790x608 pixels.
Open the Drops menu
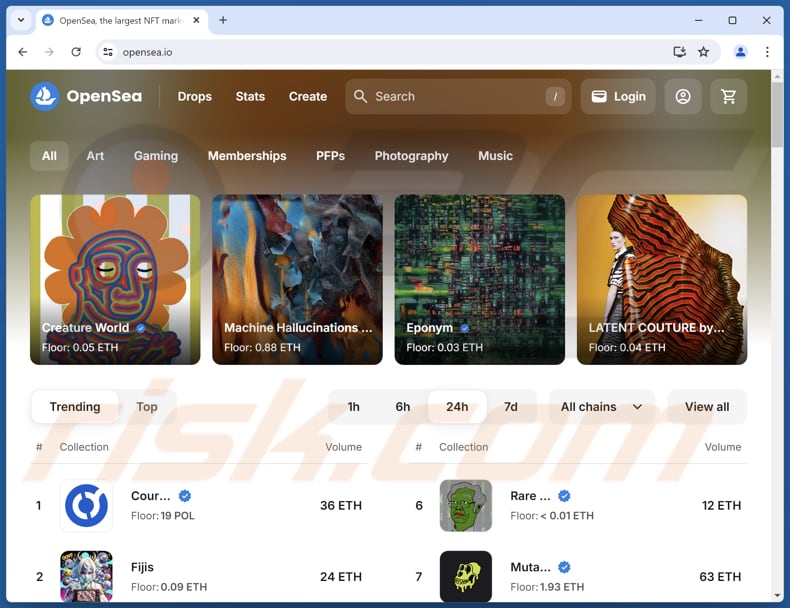point(194,96)
